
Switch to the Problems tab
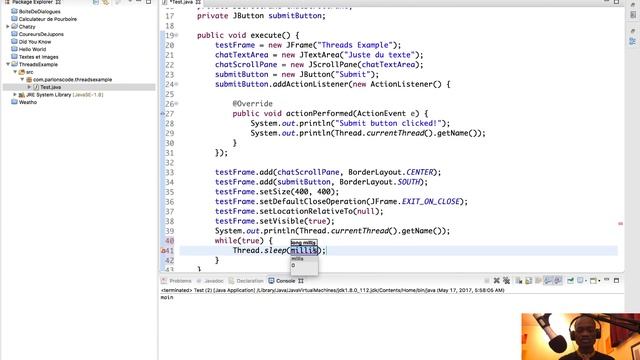pyautogui.click(x=176, y=281)
